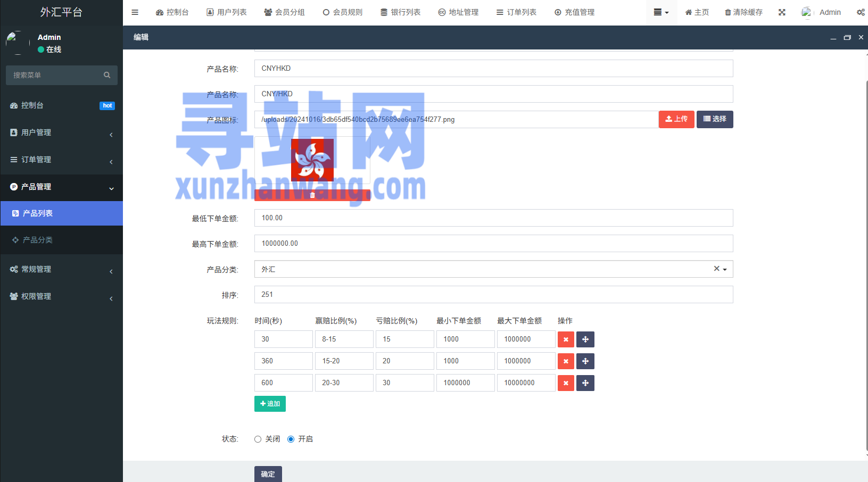
Task: Click the search icon in sidebar menu search
Action: click(107, 75)
